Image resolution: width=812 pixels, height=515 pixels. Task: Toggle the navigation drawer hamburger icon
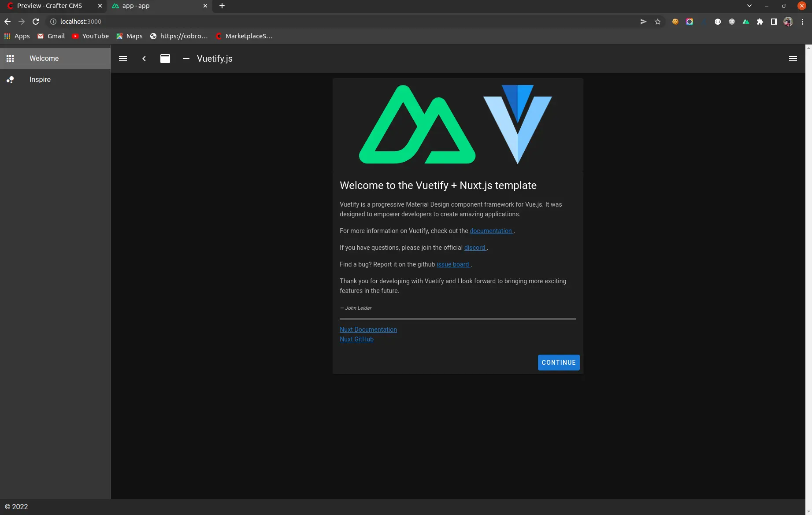(x=123, y=59)
